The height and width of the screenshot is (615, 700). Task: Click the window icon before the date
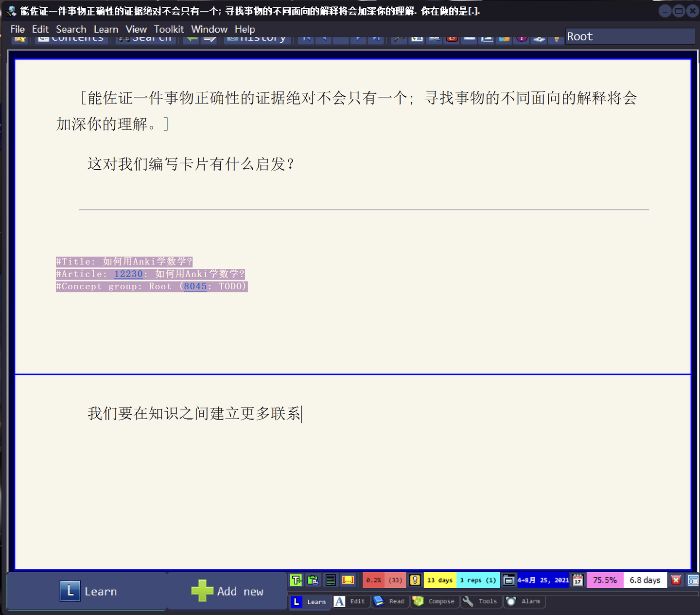pyautogui.click(x=508, y=580)
